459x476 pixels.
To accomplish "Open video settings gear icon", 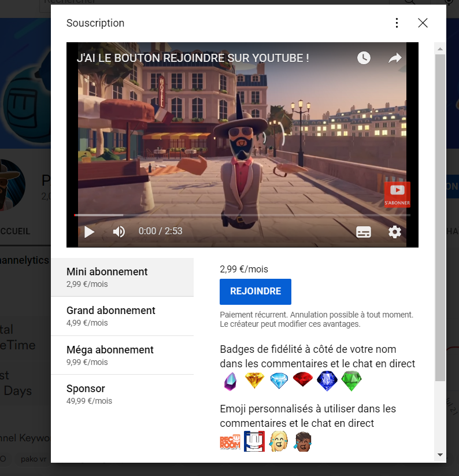I will pos(394,232).
